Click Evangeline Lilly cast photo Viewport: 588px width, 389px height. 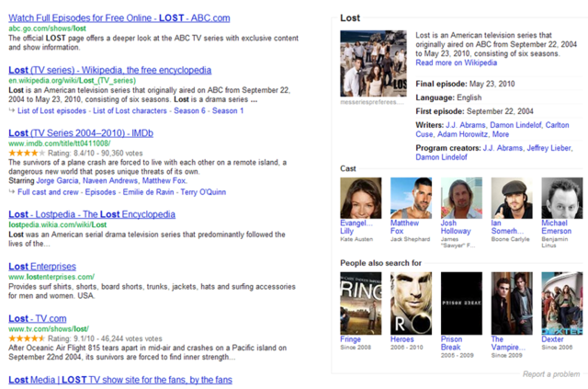[361, 198]
